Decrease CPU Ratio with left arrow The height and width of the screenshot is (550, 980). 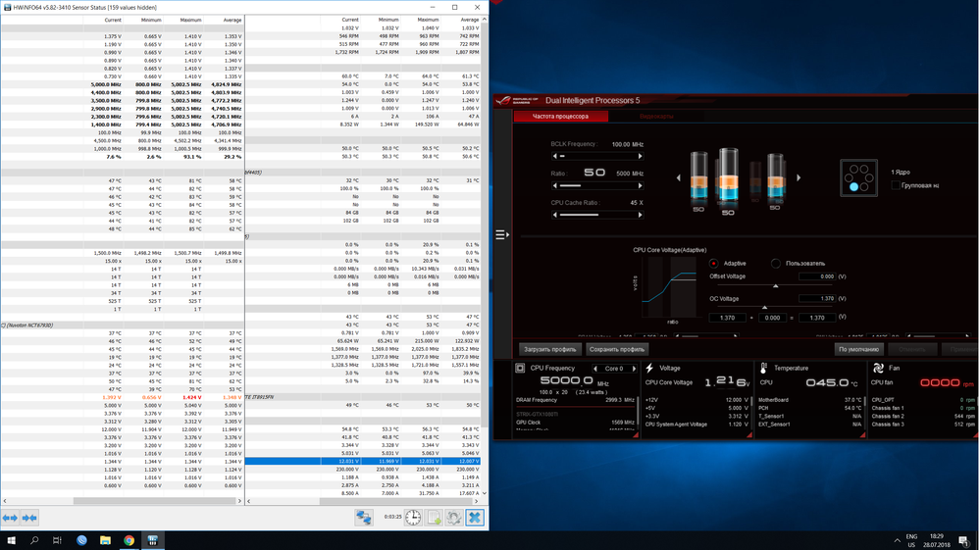[x=555, y=185]
